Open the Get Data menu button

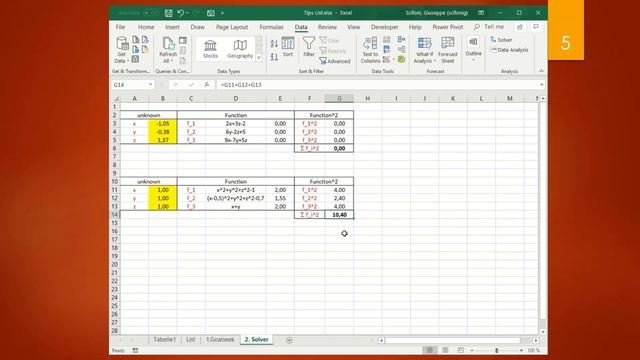click(x=122, y=50)
